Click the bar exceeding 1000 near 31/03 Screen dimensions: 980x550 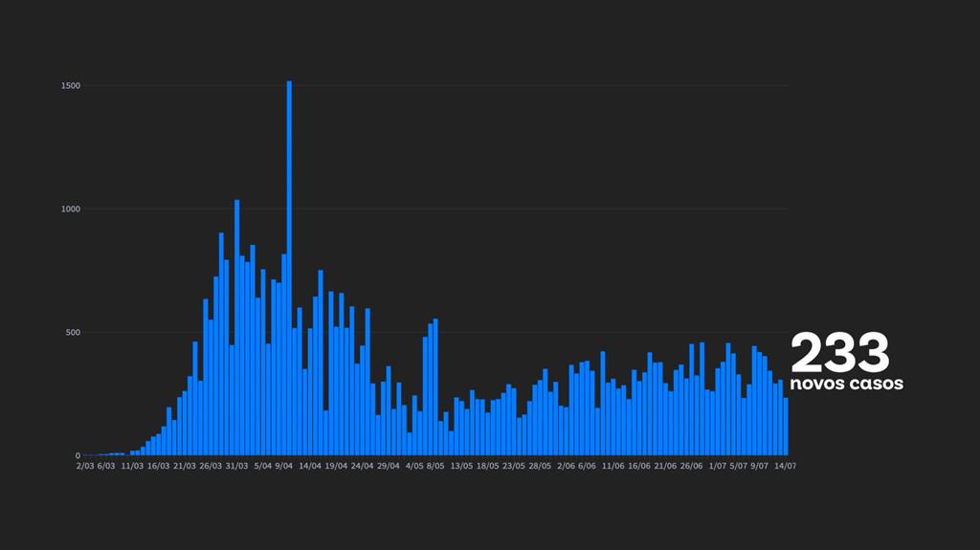[x=236, y=327]
